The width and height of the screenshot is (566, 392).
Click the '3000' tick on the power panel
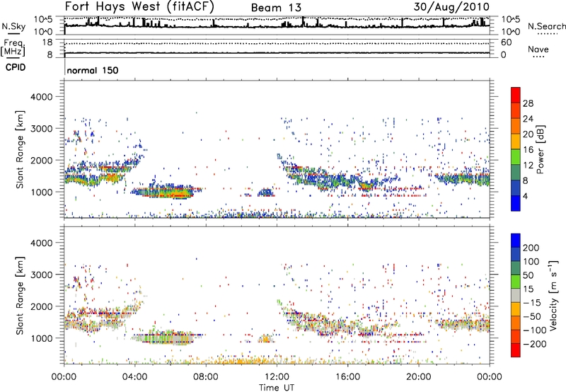[x=42, y=129]
